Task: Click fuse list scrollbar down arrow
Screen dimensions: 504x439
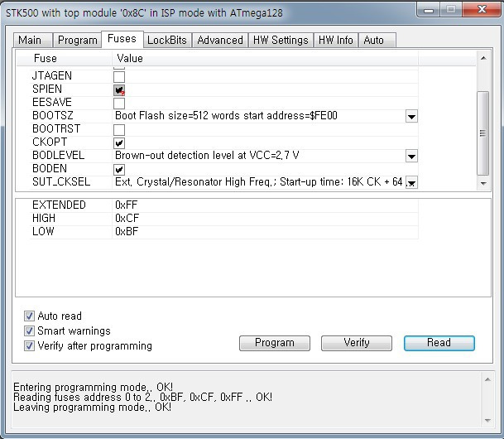Action: 483,183
